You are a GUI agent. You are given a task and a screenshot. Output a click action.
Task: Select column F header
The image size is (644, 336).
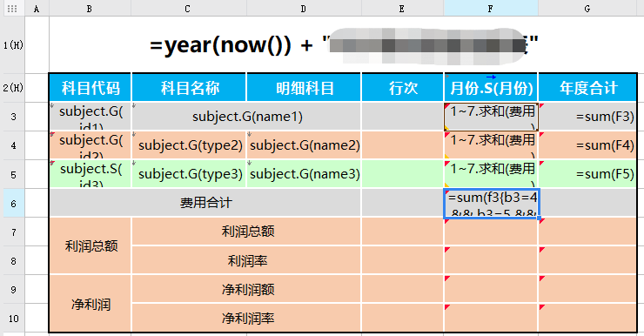[x=491, y=8]
